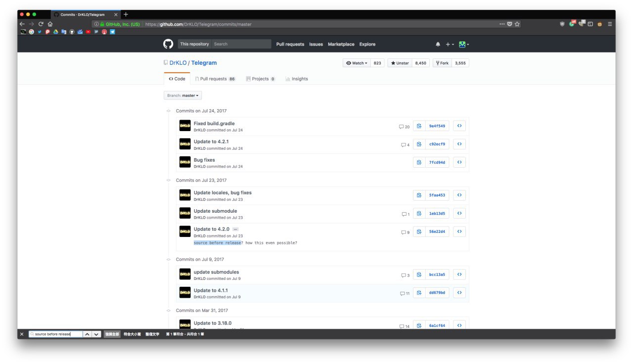
Task: Open the notifications bell
Action: point(438,44)
